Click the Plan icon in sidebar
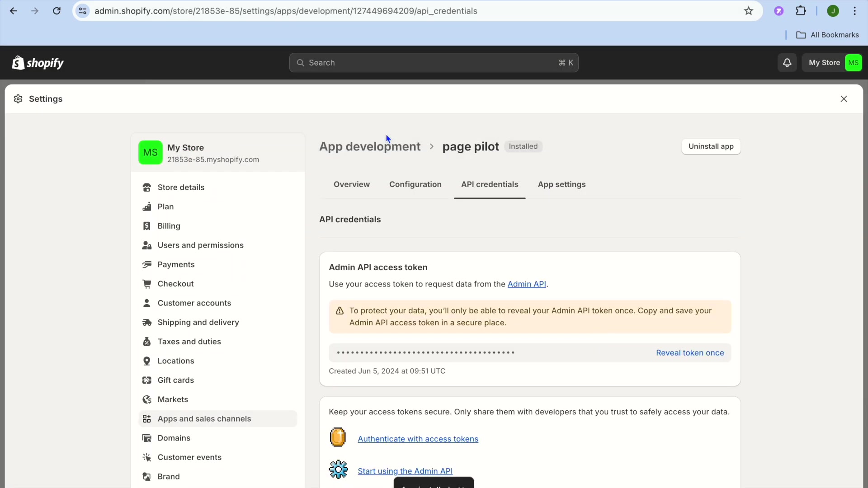 click(146, 207)
